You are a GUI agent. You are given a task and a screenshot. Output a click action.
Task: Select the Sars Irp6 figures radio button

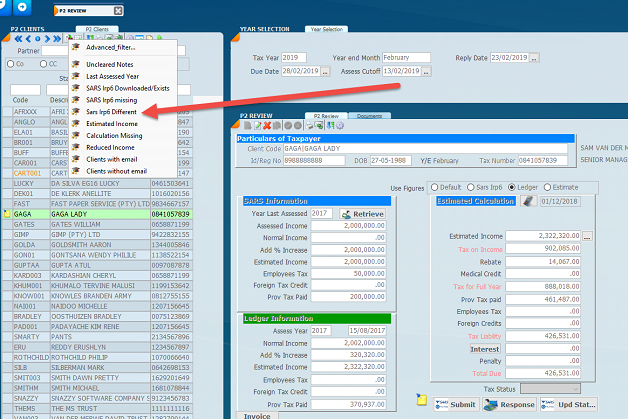(471, 187)
